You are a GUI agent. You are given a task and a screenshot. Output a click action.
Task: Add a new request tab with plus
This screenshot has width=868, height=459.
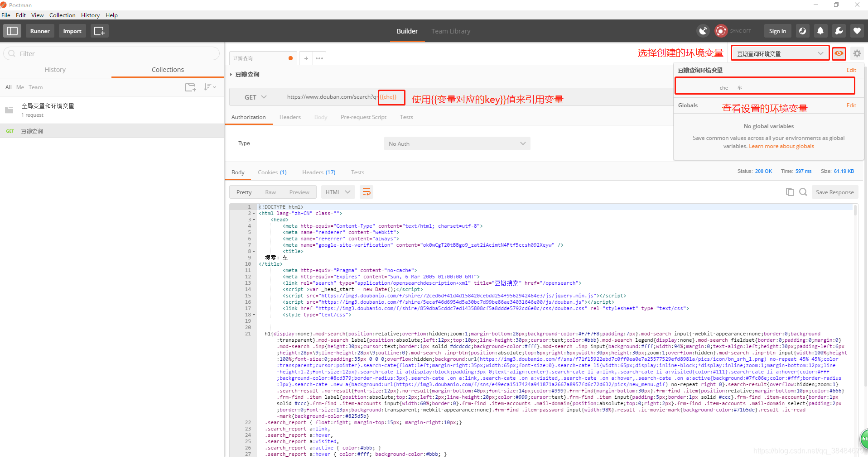(x=306, y=58)
